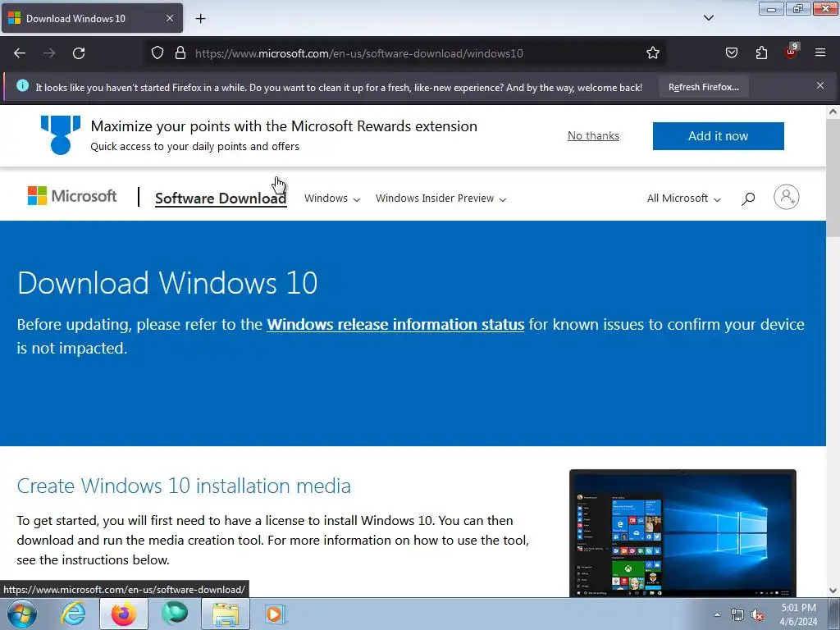The image size is (840, 630).
Task: Decline with the No thanks link
Action: click(x=593, y=136)
